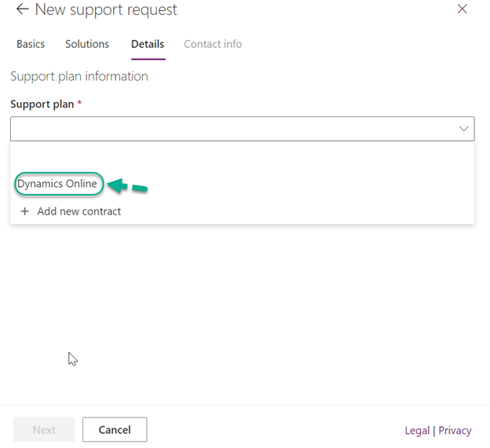Close the New support request panel
The image size is (490, 448).
click(462, 9)
